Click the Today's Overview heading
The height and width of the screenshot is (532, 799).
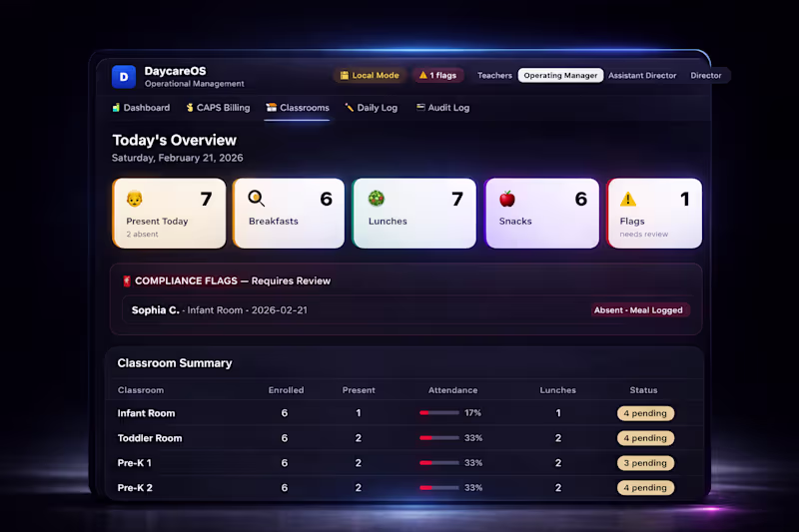coord(174,140)
